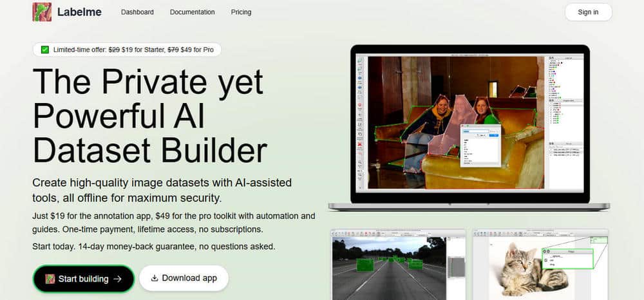644x300 pixels.
Task: Click the green checkmark icon in offer banner
Action: (x=45, y=50)
